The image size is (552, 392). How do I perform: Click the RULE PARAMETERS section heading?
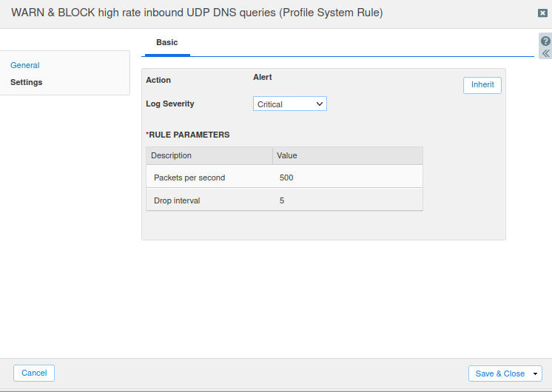pyautogui.click(x=189, y=135)
